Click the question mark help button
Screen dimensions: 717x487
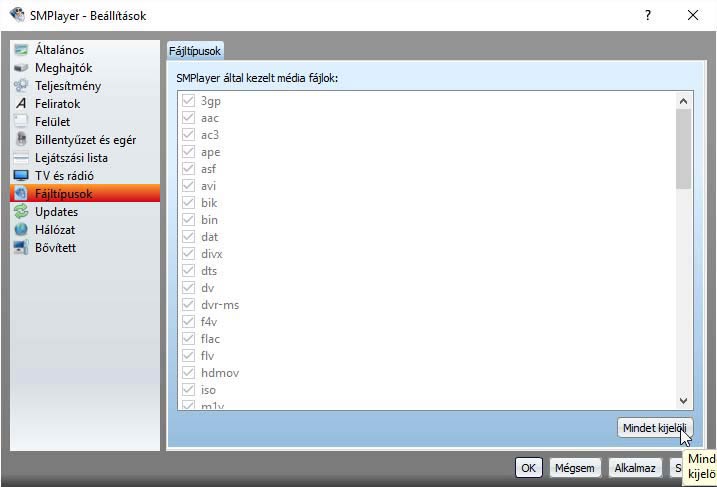648,15
